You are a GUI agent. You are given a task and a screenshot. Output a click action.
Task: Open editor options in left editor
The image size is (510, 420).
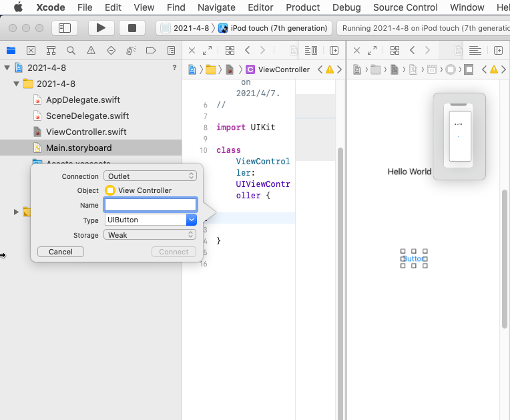tap(311, 51)
